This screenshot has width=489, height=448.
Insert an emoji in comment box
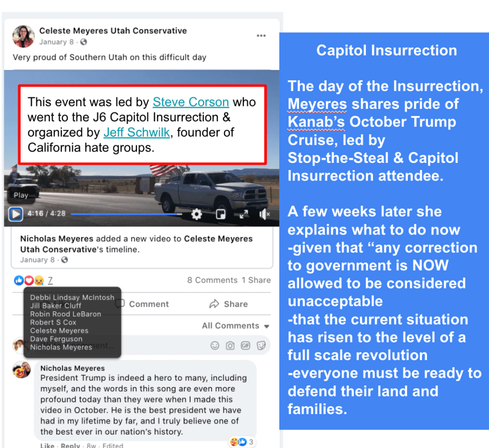coord(215,345)
